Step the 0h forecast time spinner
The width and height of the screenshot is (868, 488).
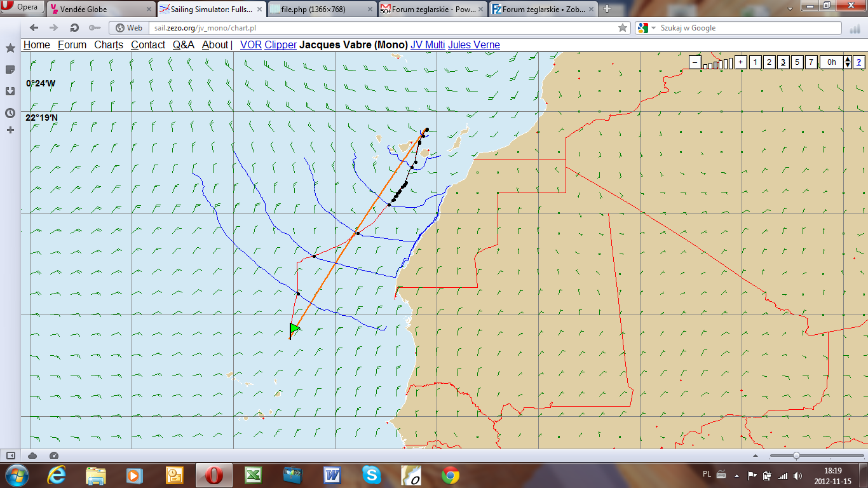[x=848, y=62]
